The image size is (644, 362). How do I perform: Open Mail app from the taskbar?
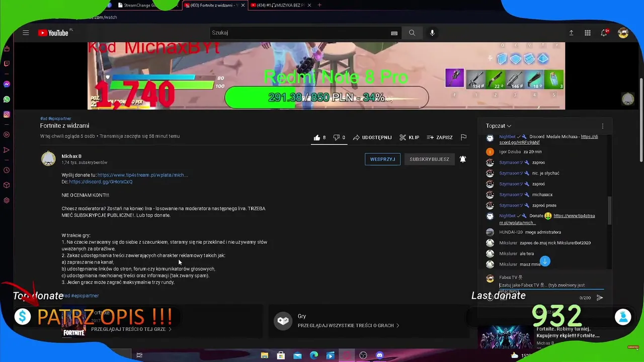pos(297,355)
